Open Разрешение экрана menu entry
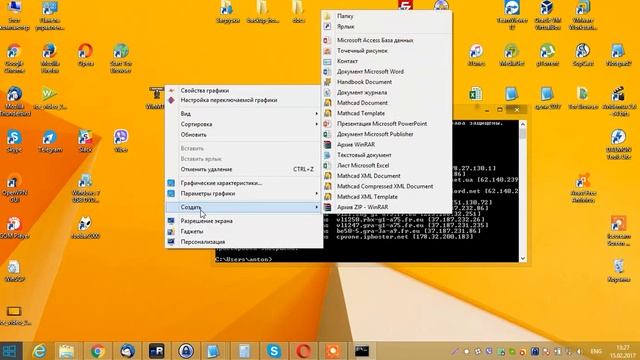 244,221
